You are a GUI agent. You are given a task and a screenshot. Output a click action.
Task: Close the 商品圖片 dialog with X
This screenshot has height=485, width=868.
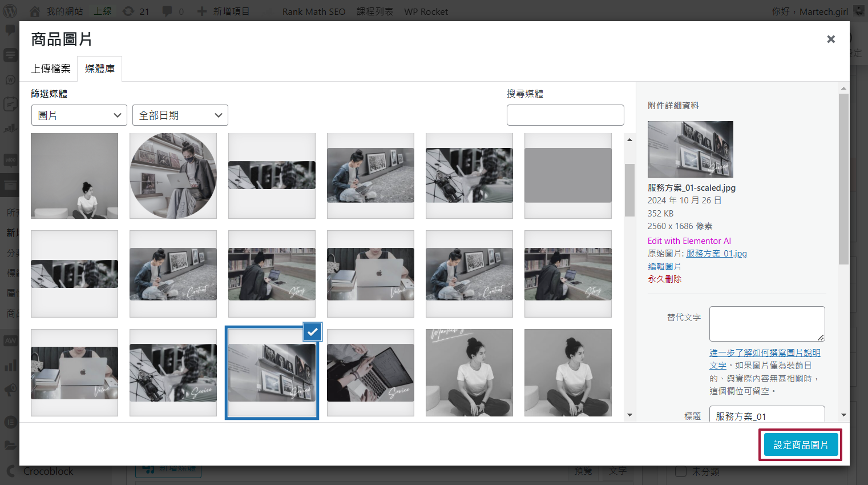pos(830,39)
